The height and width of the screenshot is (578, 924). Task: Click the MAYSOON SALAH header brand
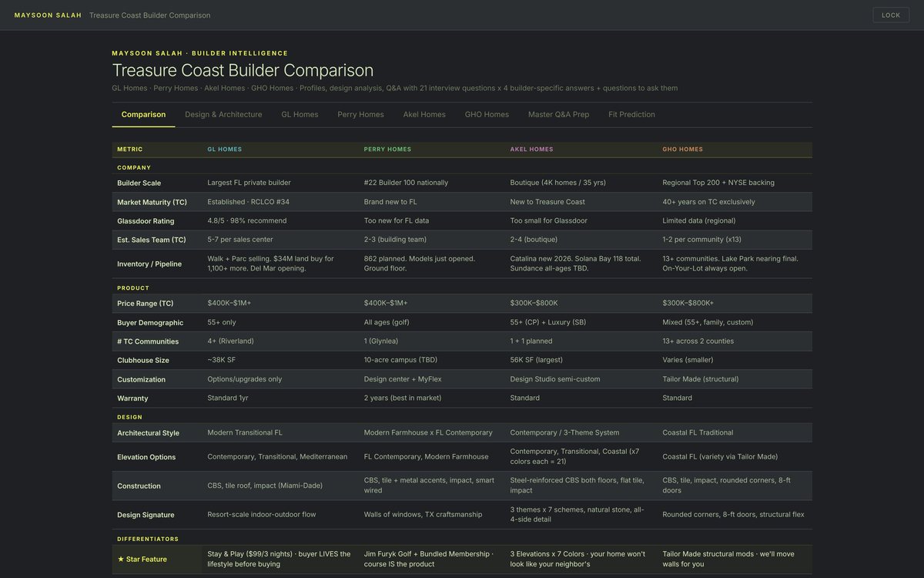(x=48, y=15)
